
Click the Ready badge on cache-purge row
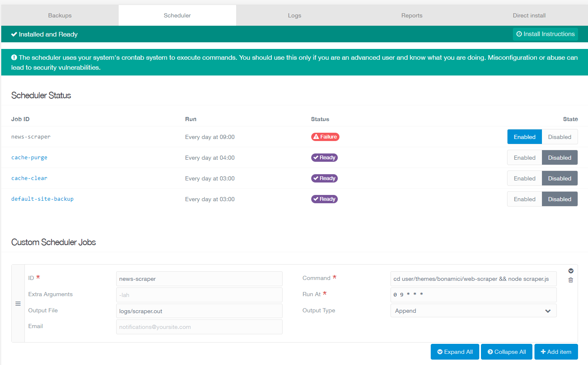pyautogui.click(x=324, y=158)
